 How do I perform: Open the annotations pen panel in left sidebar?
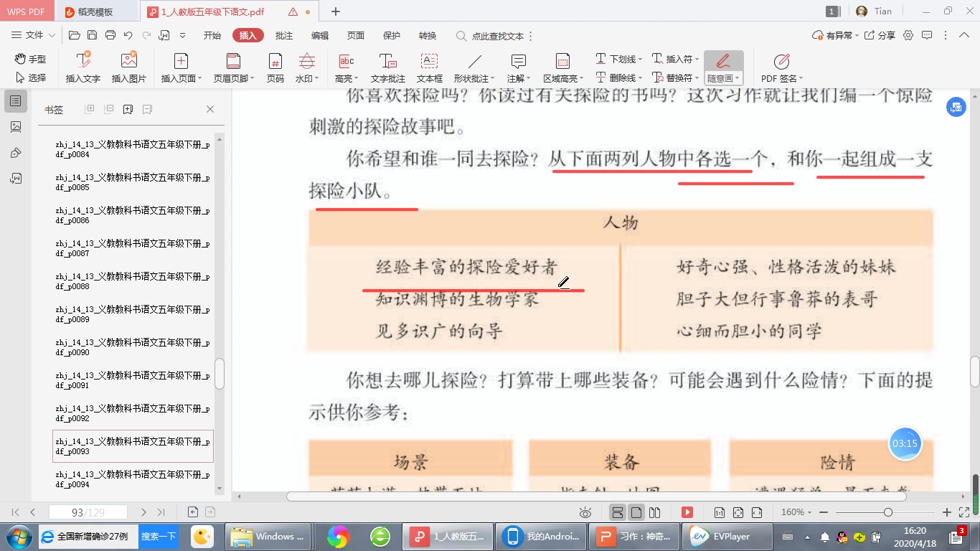16,153
